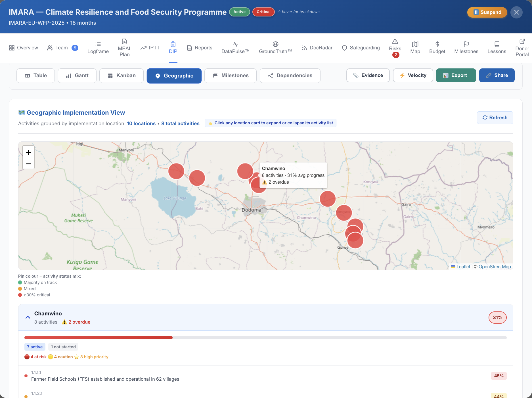Click the Risks warning triangle icon
The height and width of the screenshot is (398, 532).
(x=395, y=41)
